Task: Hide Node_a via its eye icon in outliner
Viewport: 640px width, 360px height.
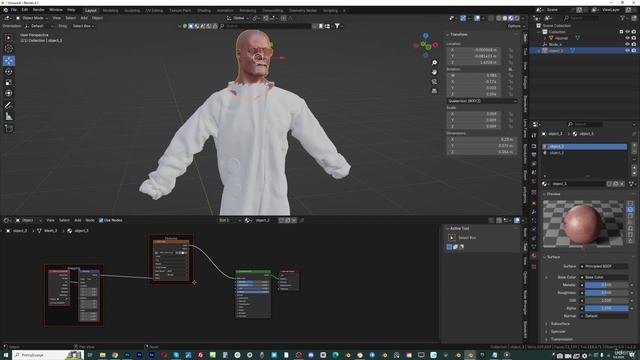Action: pos(627,44)
